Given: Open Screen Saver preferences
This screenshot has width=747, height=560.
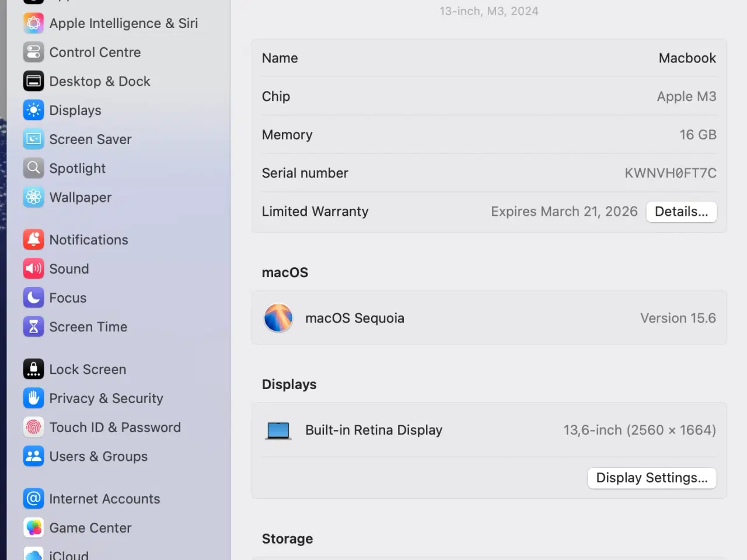Looking at the screenshot, I should [x=90, y=139].
